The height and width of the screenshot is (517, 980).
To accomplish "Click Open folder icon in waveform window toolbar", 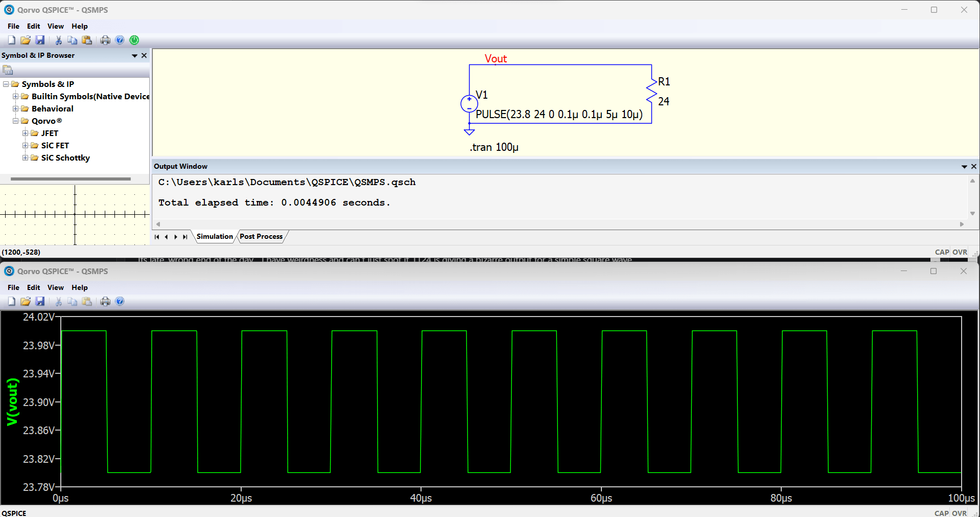I will point(26,301).
